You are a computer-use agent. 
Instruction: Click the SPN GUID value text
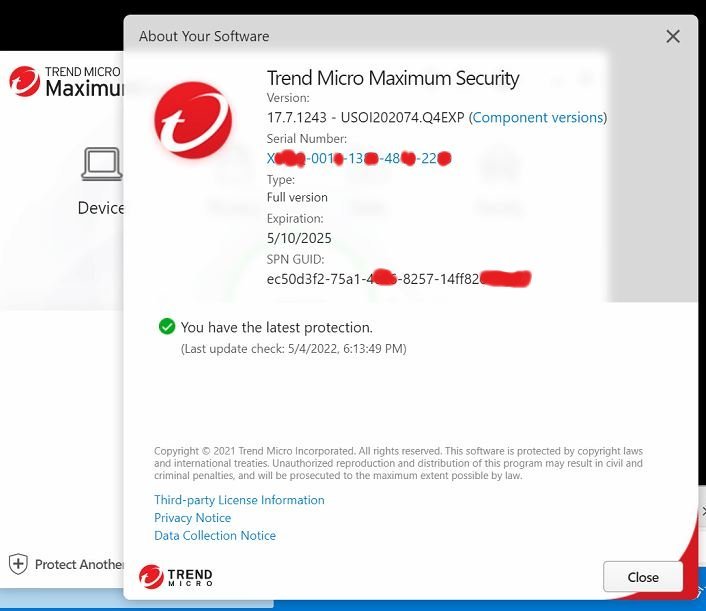(x=399, y=279)
